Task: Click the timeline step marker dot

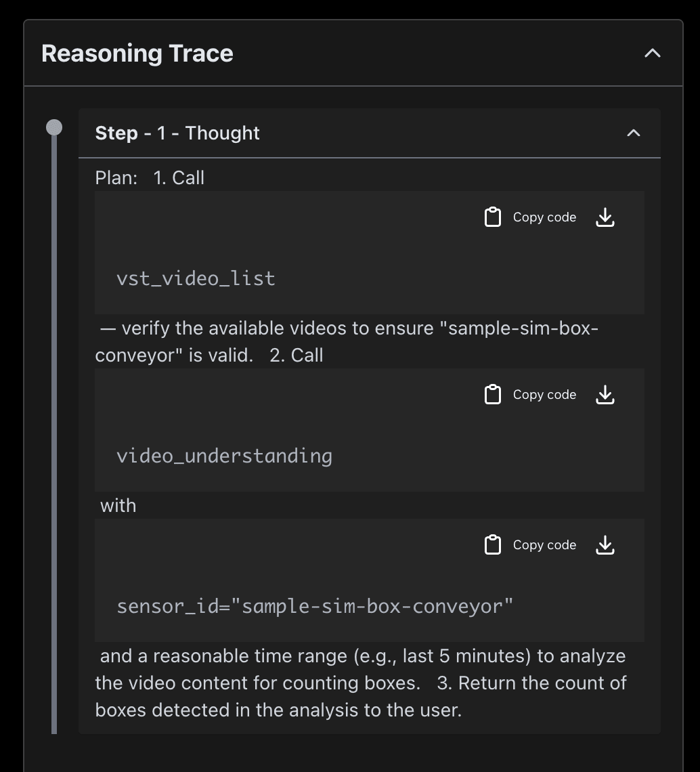Action: [54, 127]
